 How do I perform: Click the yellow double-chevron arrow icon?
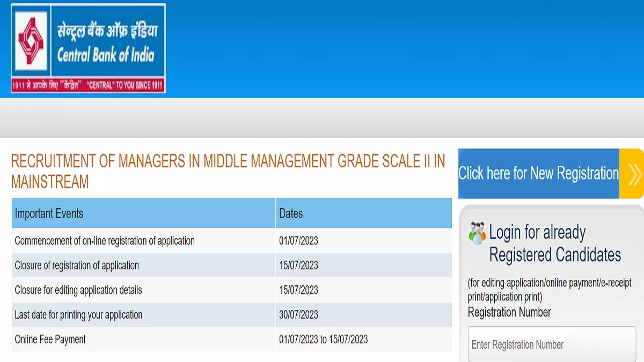[x=633, y=174]
